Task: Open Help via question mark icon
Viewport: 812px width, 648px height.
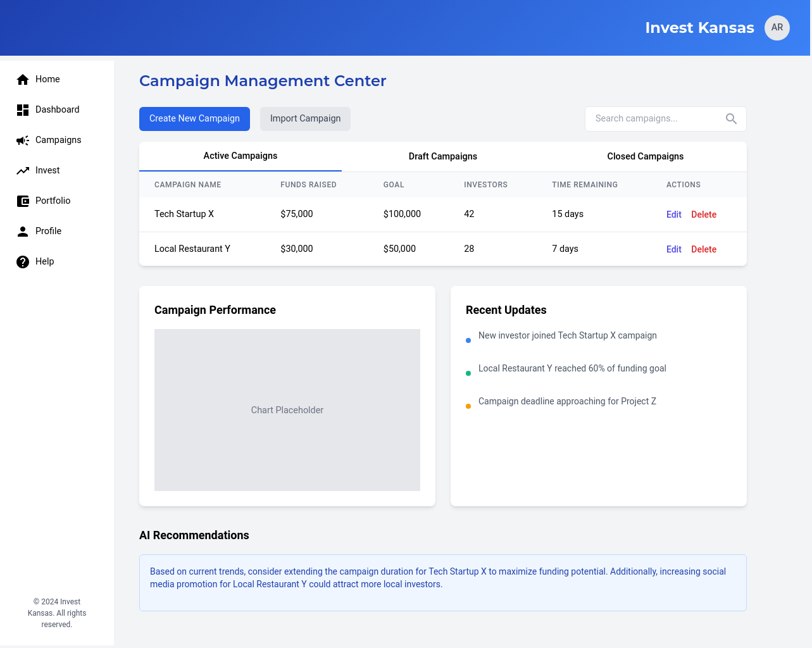Action: (x=23, y=262)
